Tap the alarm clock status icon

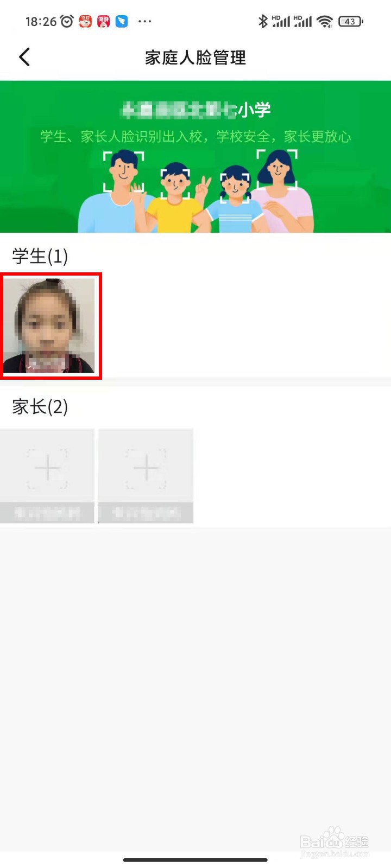(x=67, y=22)
